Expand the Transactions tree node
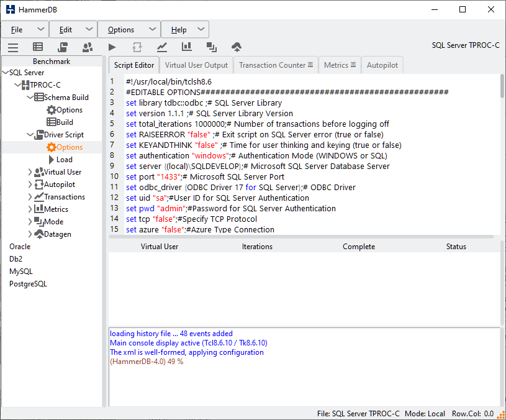 coord(30,197)
